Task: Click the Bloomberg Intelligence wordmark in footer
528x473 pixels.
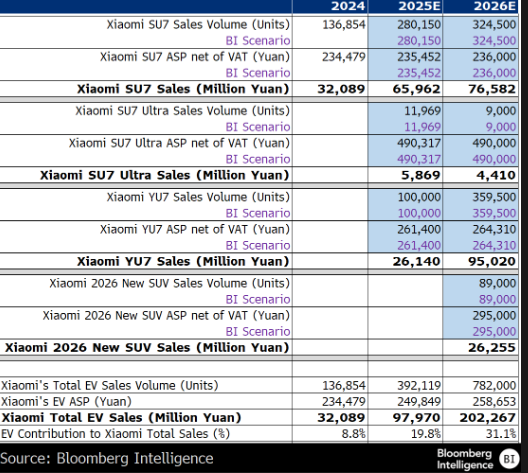Action: [x=465, y=459]
